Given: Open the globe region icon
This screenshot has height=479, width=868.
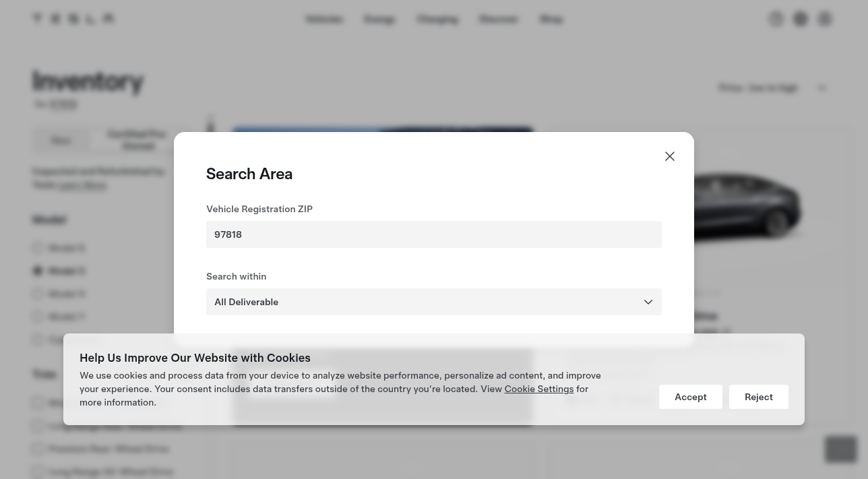Looking at the screenshot, I should [801, 19].
